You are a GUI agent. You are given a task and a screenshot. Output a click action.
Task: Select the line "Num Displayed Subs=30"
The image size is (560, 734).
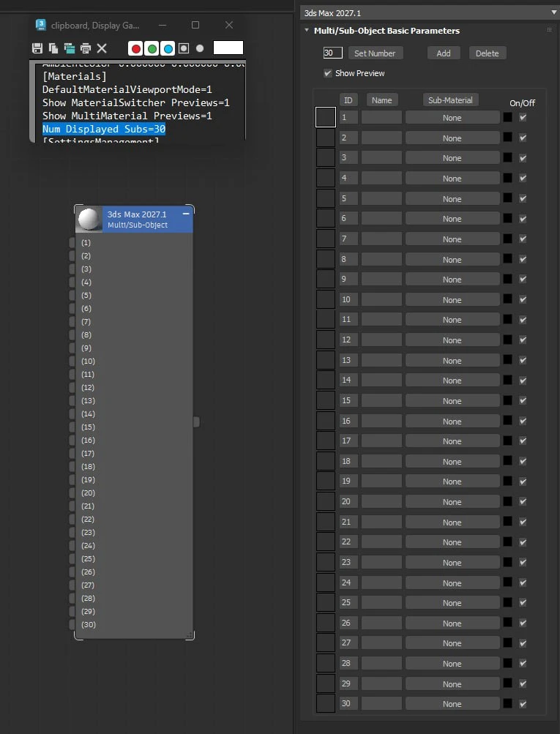click(104, 129)
